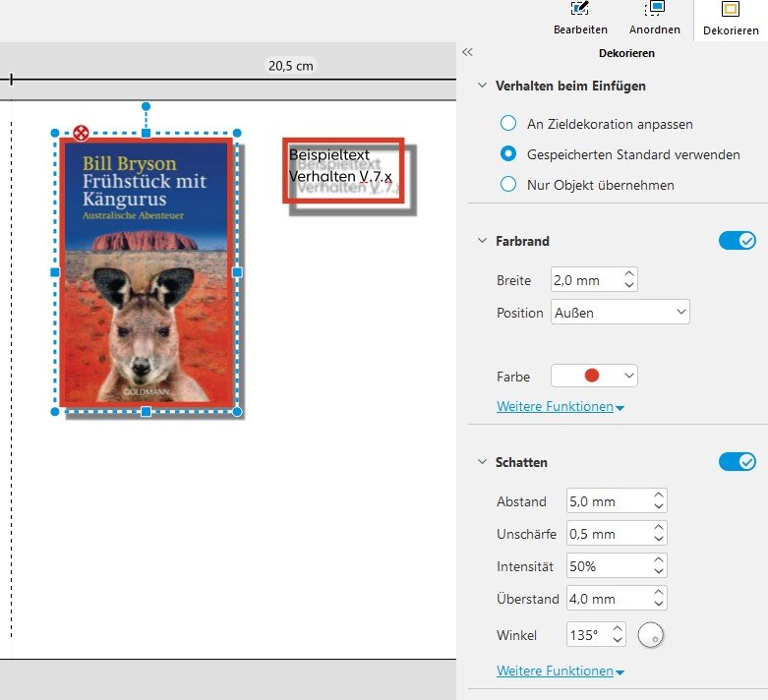Click the rotation handle above the image
This screenshot has width=768, height=700.
(146, 105)
